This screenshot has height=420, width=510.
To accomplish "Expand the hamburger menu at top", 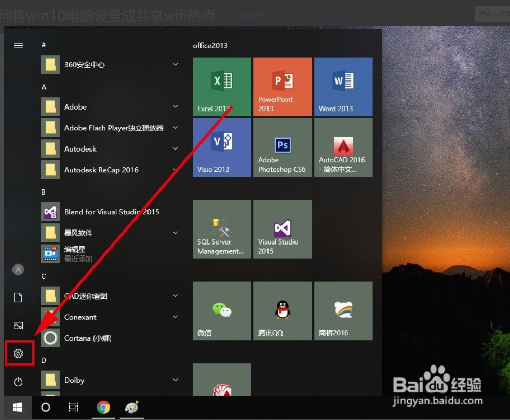I will tap(18, 46).
